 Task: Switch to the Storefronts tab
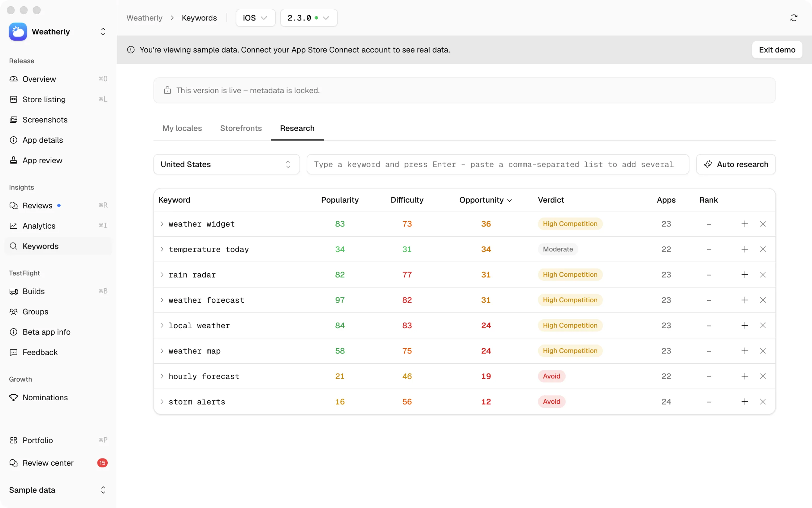241,128
